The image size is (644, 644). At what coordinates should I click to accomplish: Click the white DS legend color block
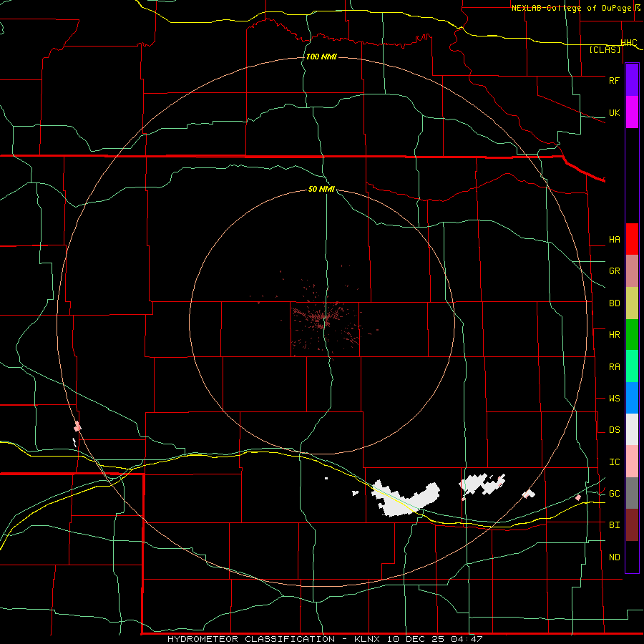(x=632, y=429)
